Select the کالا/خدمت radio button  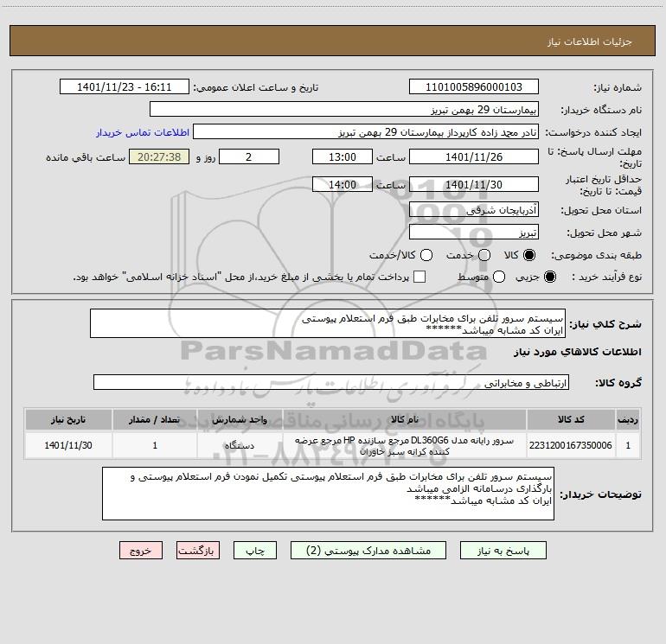click(426, 255)
